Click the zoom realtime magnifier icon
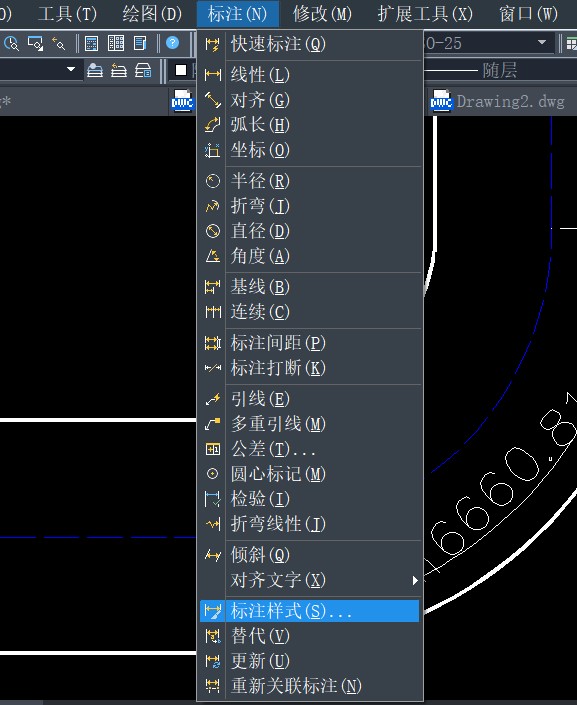Screen dimensions: 577x705 tap(11, 44)
